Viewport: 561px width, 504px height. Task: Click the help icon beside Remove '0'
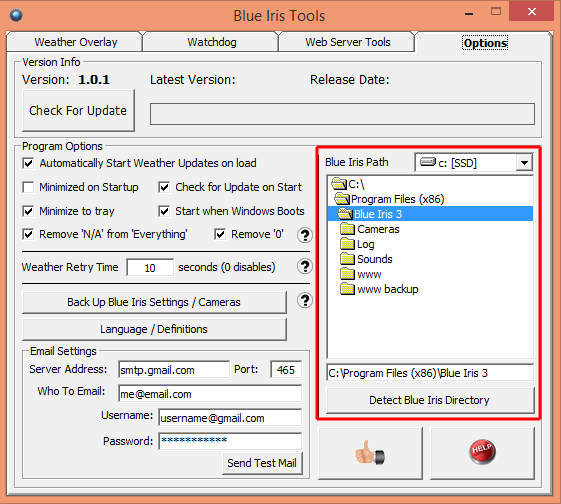click(x=305, y=235)
